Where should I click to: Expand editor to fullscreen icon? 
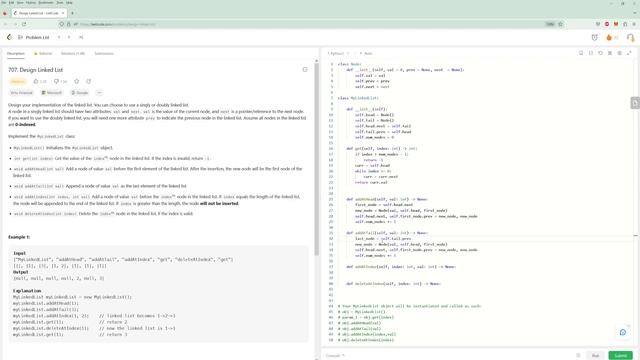pos(629,53)
